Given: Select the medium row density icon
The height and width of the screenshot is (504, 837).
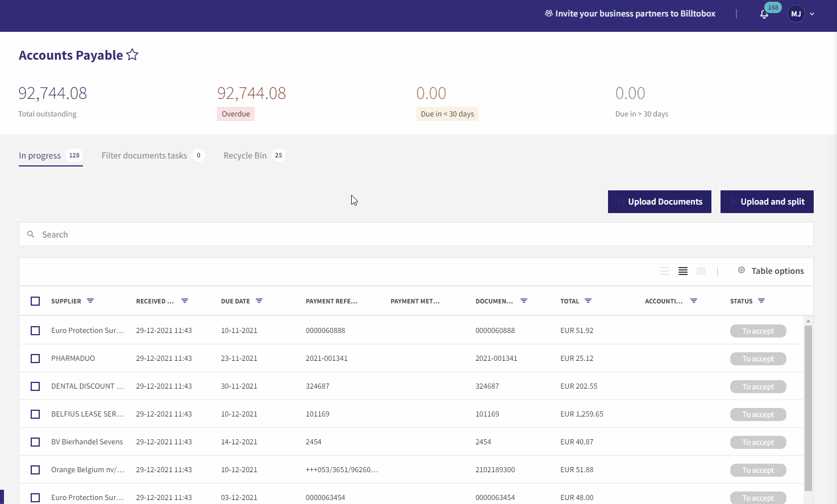Looking at the screenshot, I should [x=683, y=271].
